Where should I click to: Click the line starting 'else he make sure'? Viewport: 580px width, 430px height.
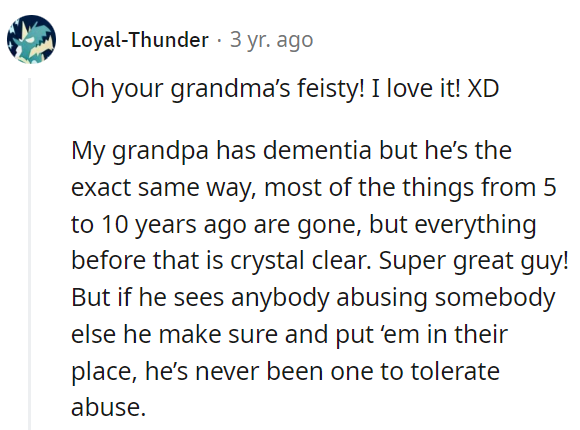(x=289, y=335)
